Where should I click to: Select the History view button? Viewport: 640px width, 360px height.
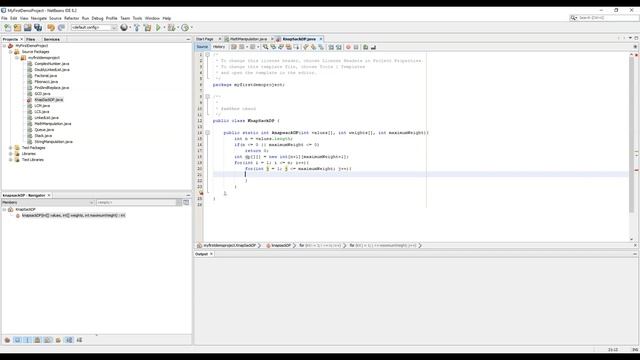pyautogui.click(x=219, y=47)
